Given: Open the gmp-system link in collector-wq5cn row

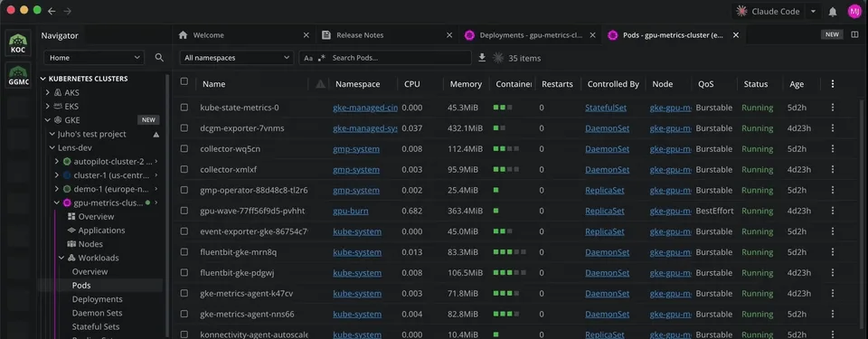Looking at the screenshot, I should click(x=356, y=149).
